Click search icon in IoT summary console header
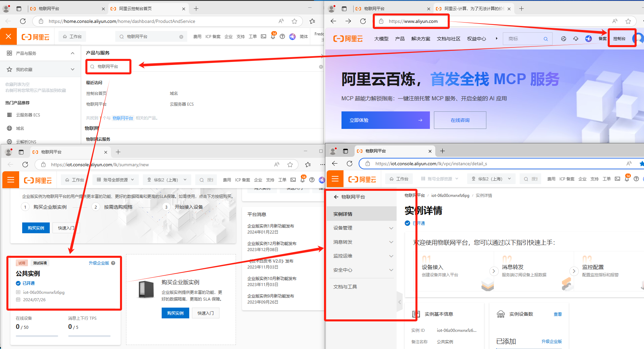The height and width of the screenshot is (349, 644). [x=202, y=180]
